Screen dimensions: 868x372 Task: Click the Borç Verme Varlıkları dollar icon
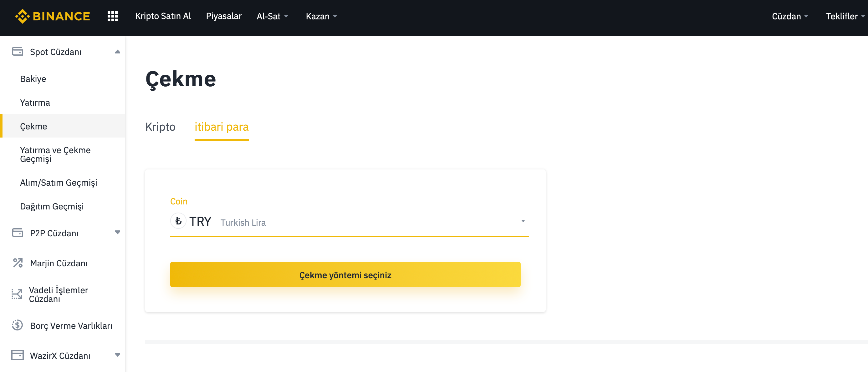click(18, 325)
